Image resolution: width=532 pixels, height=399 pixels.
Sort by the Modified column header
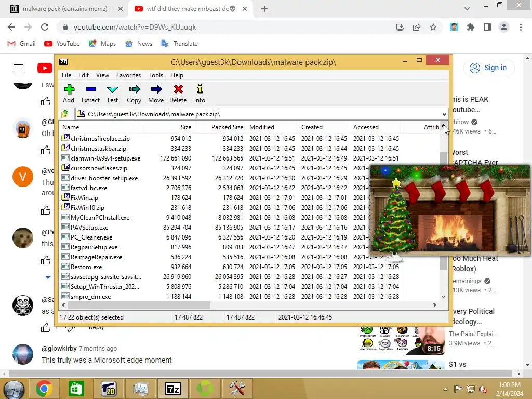click(272, 127)
